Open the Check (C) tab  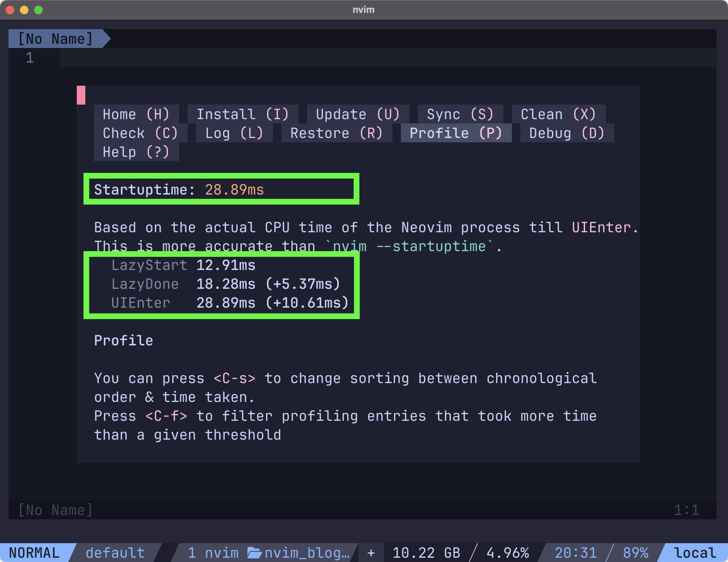(140, 133)
